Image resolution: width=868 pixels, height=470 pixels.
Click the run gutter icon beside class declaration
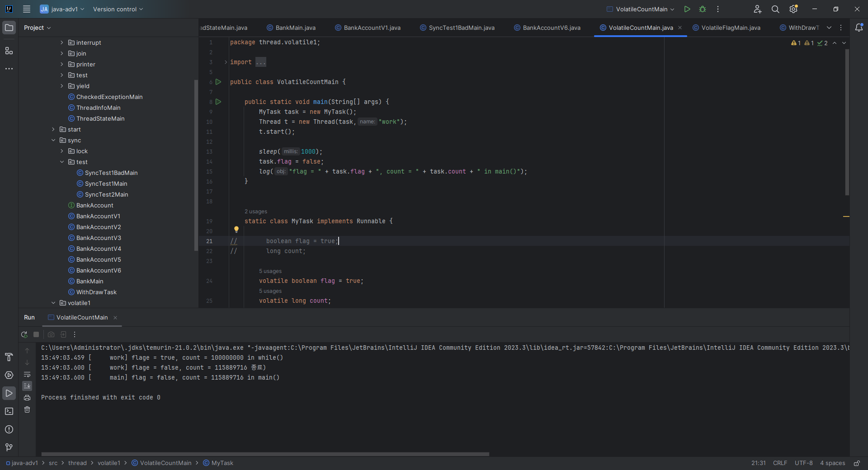pyautogui.click(x=218, y=82)
